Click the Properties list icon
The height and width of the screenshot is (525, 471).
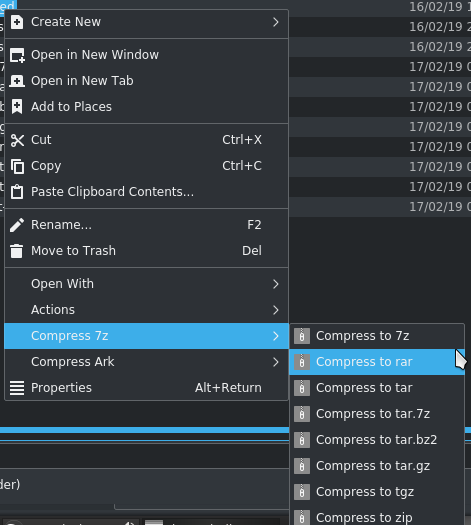[17, 388]
